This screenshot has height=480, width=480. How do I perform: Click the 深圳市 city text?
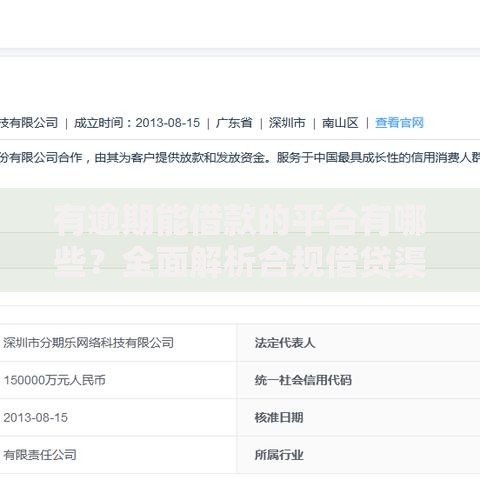tap(287, 123)
